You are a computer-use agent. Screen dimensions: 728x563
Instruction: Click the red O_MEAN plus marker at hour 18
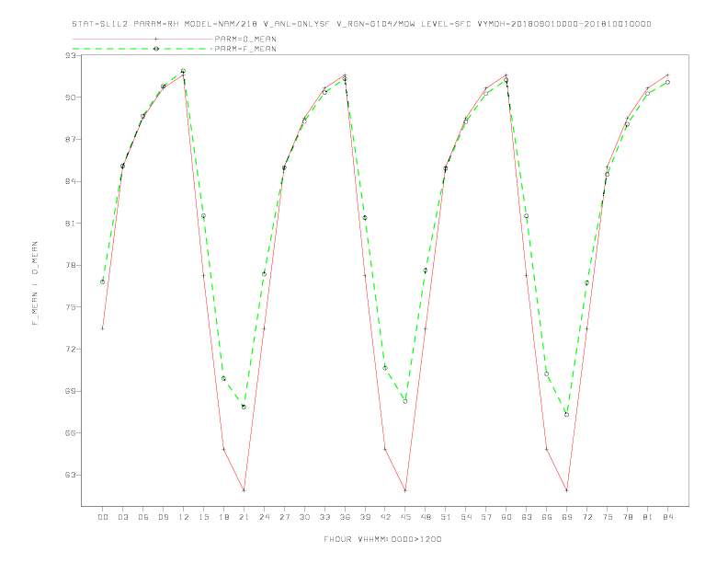[223, 449]
